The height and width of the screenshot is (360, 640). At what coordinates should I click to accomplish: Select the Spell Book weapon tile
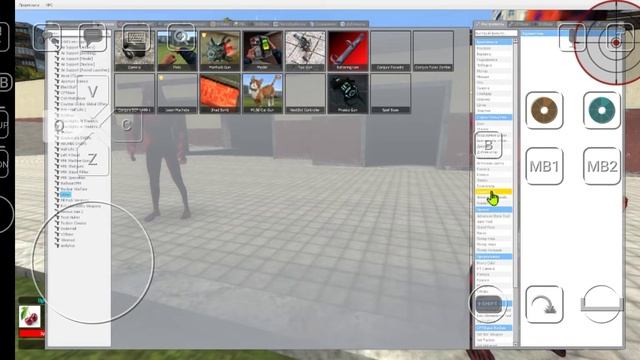pos(391,93)
